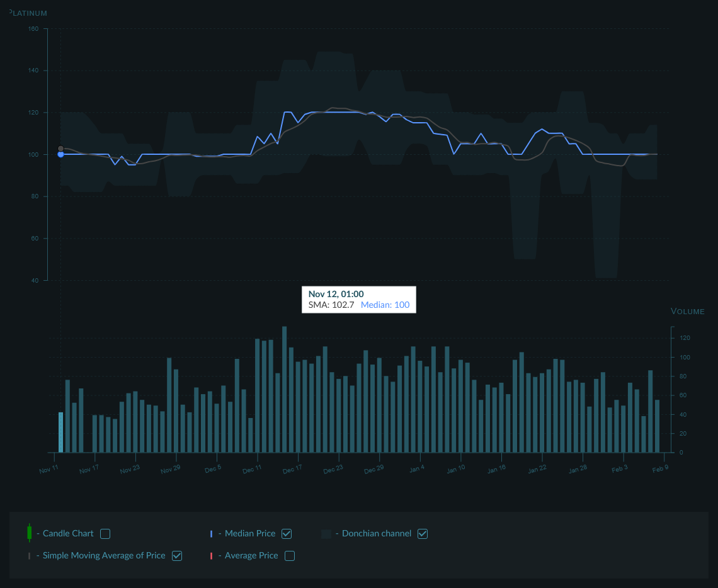Click the 40 price axis label
This screenshot has height=588, width=718.
[x=35, y=281]
